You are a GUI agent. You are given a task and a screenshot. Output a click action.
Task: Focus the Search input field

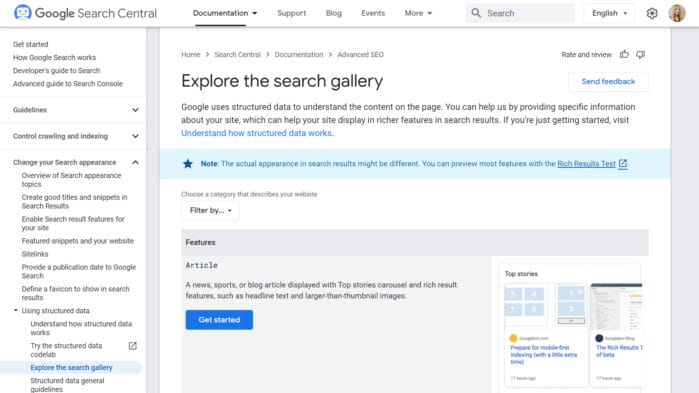click(x=521, y=13)
